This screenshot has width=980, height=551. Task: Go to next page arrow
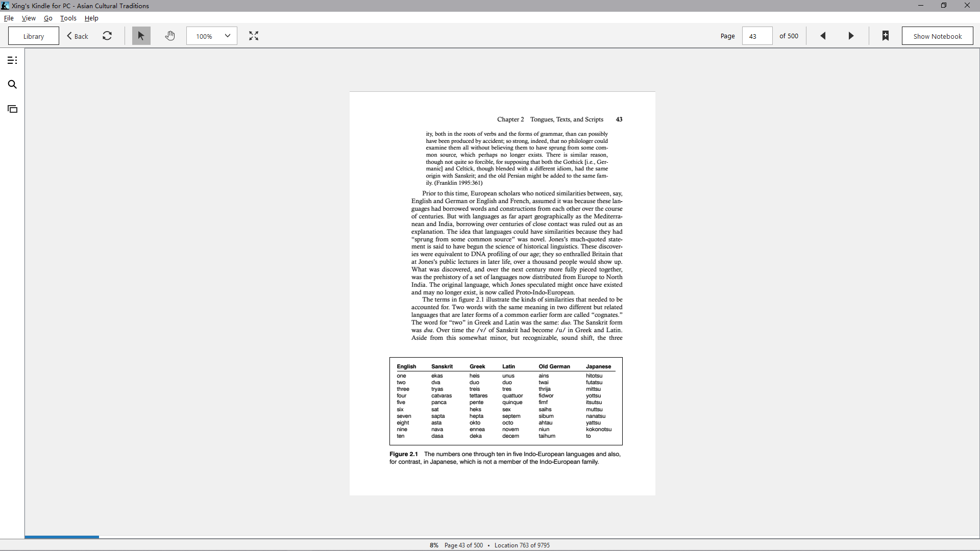(x=851, y=36)
